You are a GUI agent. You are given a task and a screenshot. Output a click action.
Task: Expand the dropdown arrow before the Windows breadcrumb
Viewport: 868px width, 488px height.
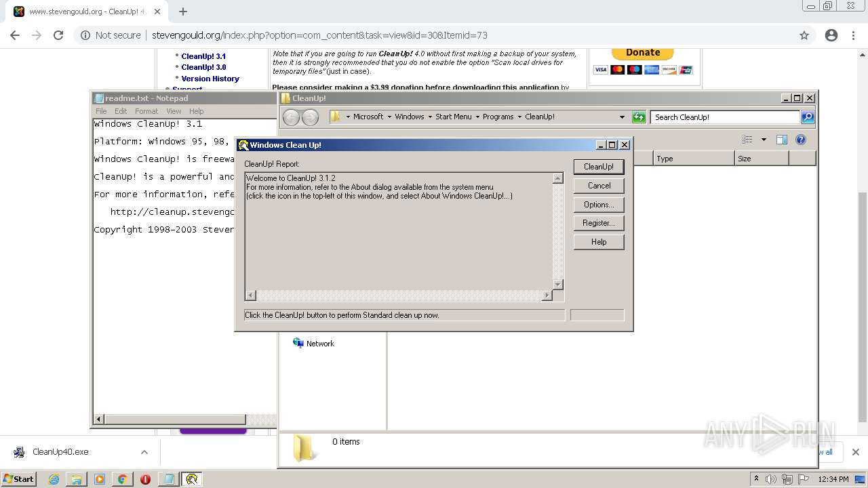click(x=390, y=117)
